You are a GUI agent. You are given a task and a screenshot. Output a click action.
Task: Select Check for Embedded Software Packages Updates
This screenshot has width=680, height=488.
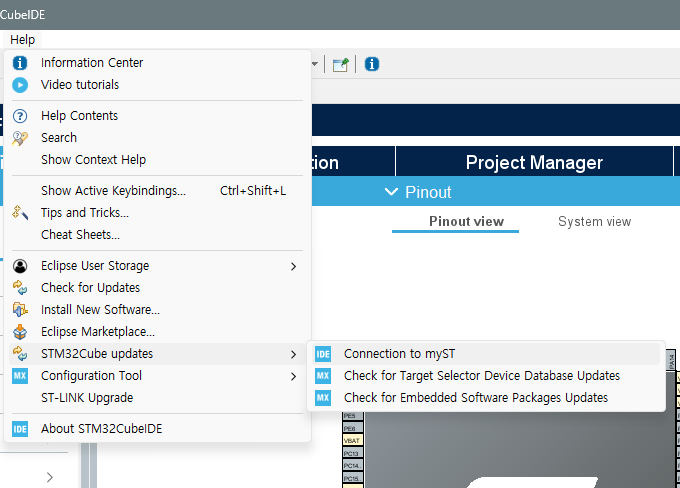pyautogui.click(x=486, y=398)
